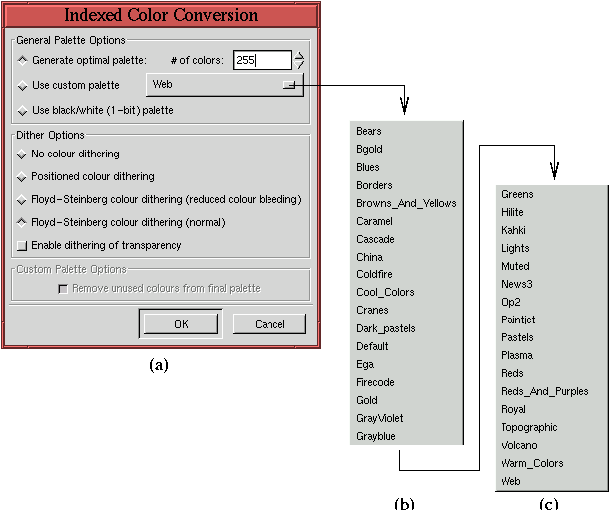
Task: Choose Bears from the palette list
Action: click(x=369, y=131)
